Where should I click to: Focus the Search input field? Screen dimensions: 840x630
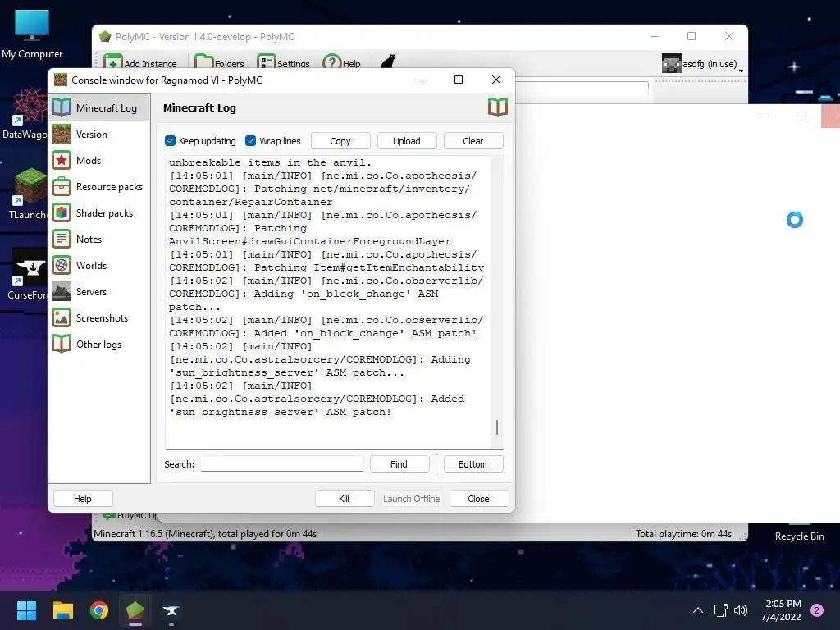point(282,464)
